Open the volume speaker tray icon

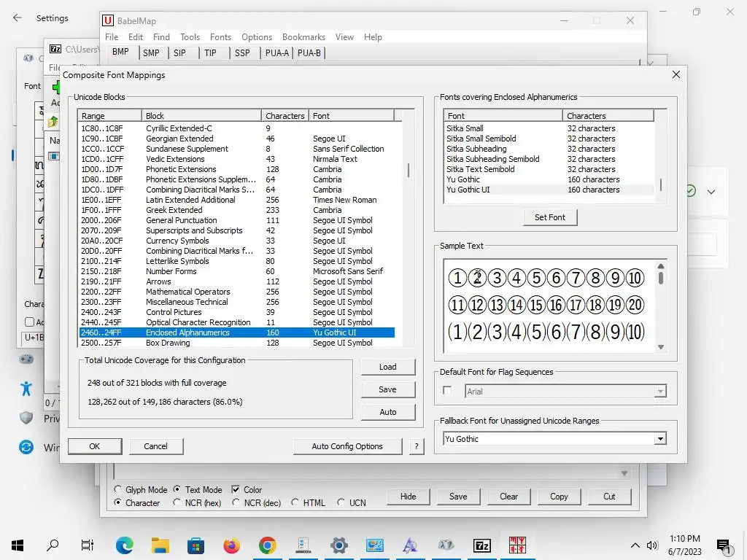point(651,545)
